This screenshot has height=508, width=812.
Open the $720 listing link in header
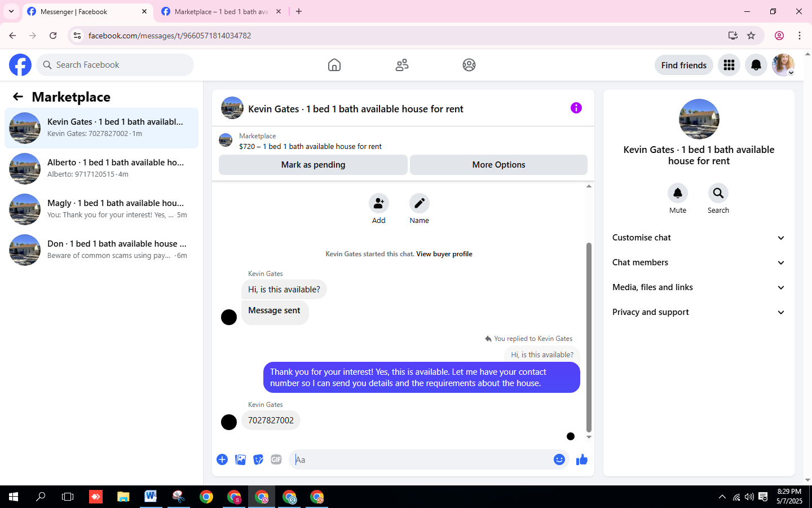click(x=310, y=146)
